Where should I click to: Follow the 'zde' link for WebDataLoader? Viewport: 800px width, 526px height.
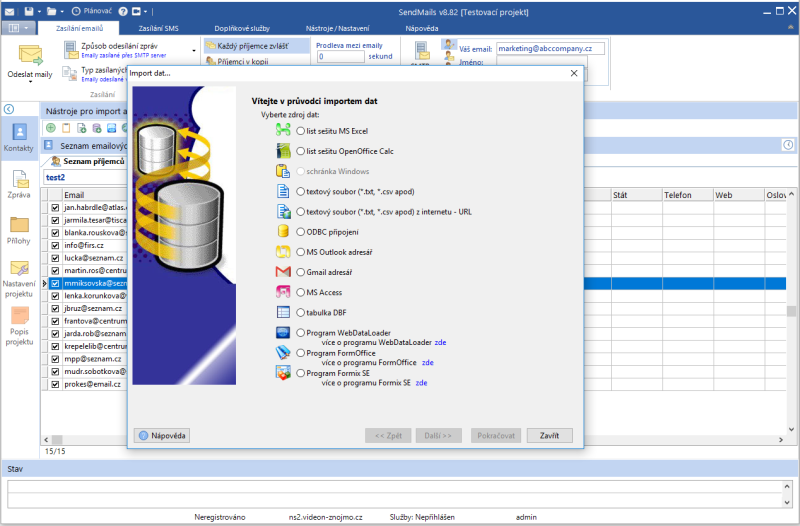click(440, 341)
